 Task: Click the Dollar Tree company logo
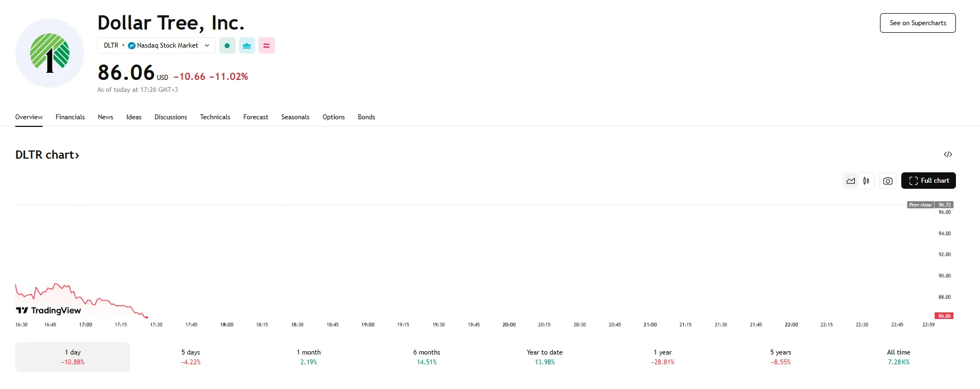pos(50,53)
